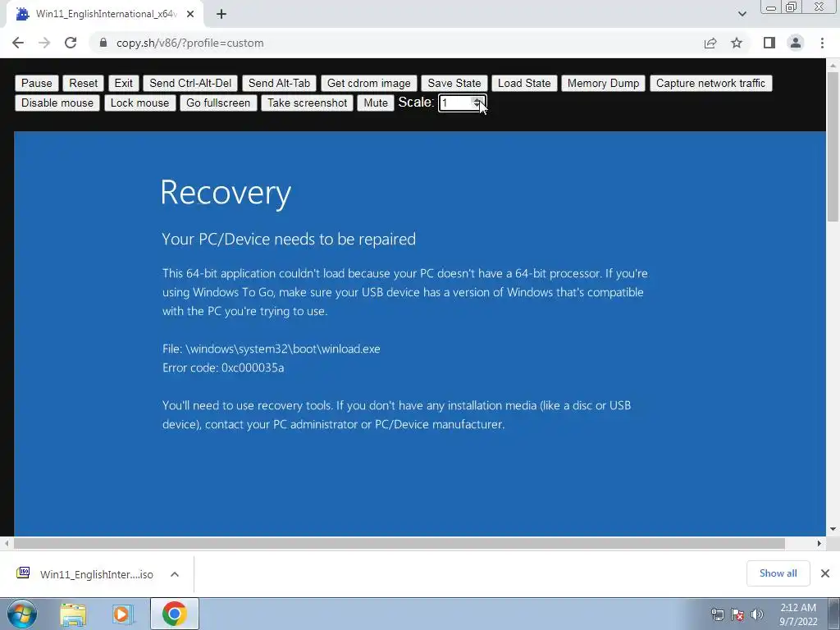Launch Windows Media Player from taskbar

pos(121,614)
